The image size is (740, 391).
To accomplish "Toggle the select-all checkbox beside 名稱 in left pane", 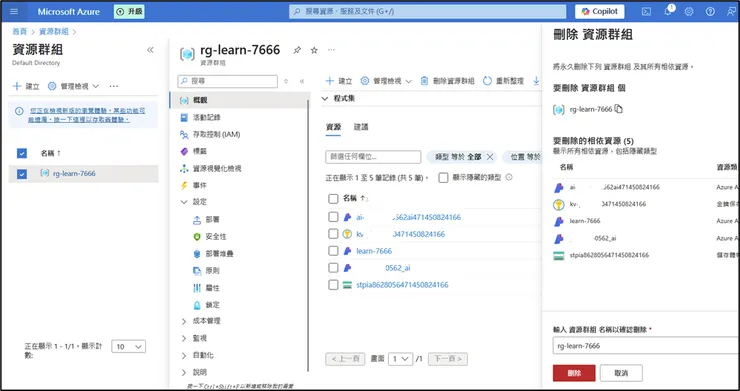I will coord(22,153).
